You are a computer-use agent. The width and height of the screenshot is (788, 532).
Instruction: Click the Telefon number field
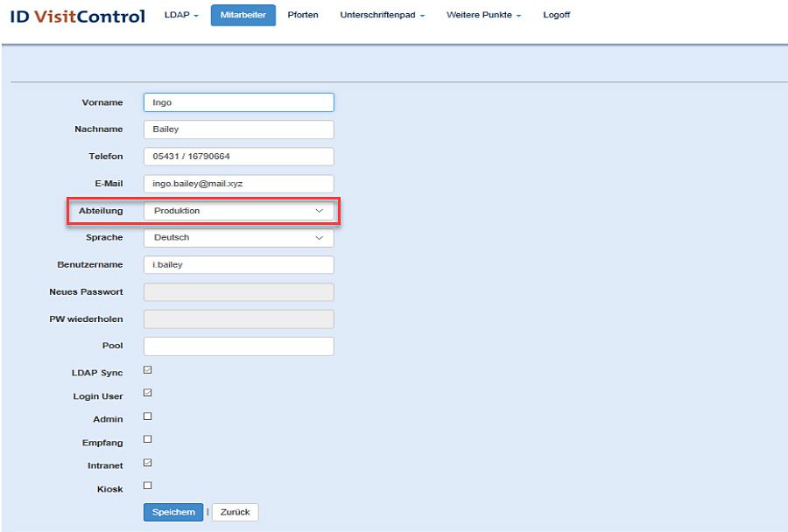(x=238, y=157)
